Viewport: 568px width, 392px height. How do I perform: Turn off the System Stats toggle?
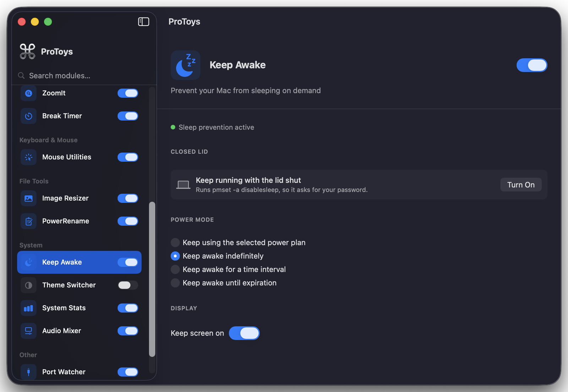pyautogui.click(x=128, y=308)
